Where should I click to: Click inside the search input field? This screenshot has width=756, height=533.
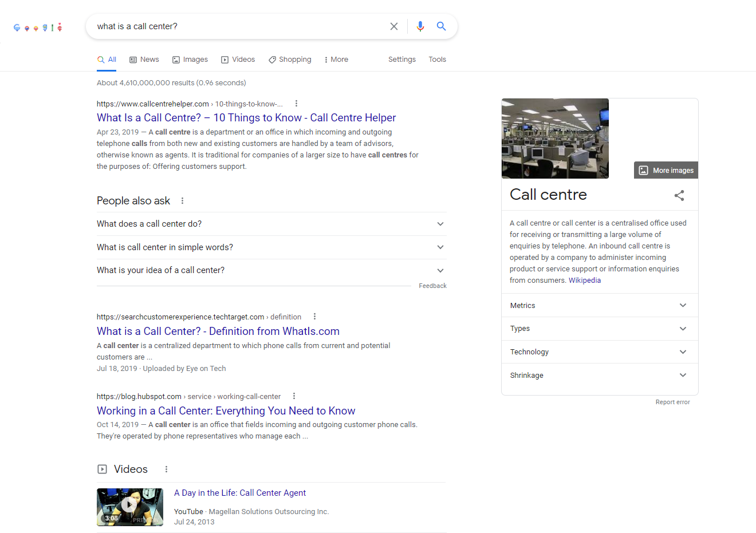click(229, 26)
